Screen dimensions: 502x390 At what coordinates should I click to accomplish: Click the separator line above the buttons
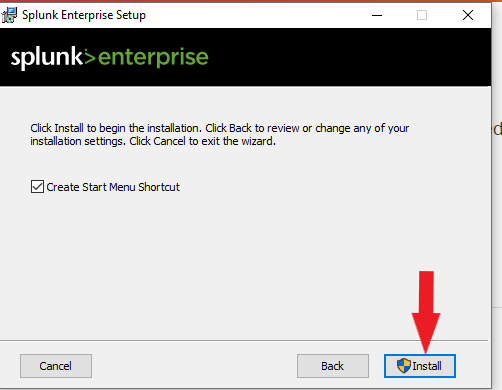click(244, 340)
